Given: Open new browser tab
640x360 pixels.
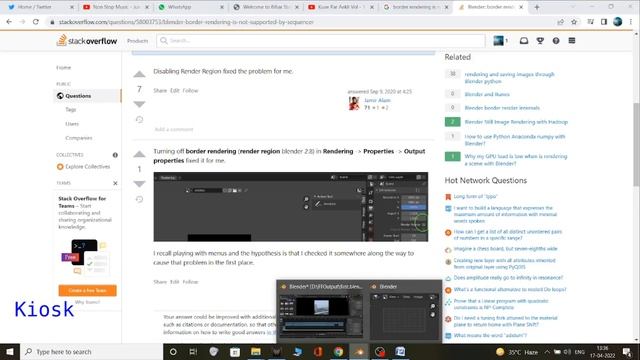Looking at the screenshot, I should click(536, 7).
